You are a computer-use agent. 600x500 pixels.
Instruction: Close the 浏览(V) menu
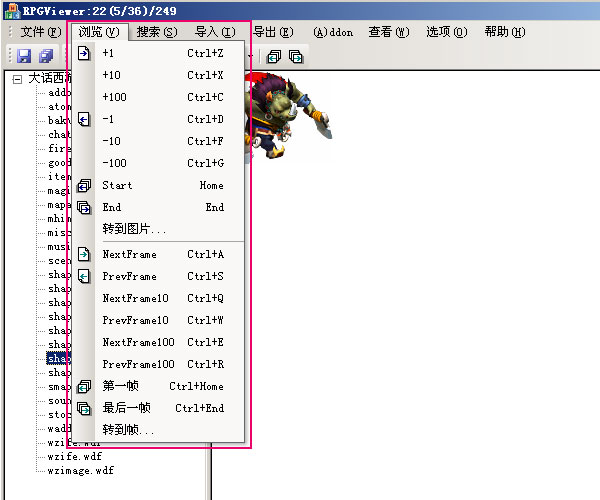[x=99, y=32]
